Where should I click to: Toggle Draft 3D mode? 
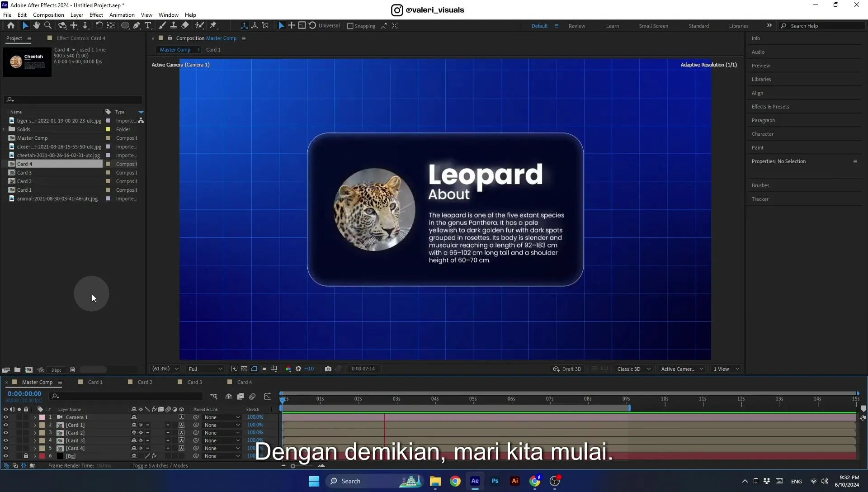pos(567,369)
